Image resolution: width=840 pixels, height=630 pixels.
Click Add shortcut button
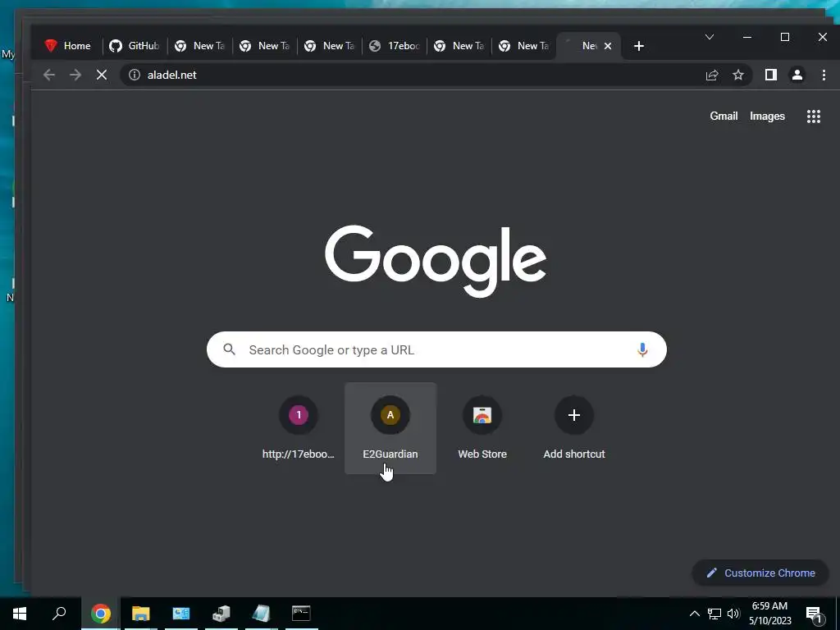click(x=574, y=428)
